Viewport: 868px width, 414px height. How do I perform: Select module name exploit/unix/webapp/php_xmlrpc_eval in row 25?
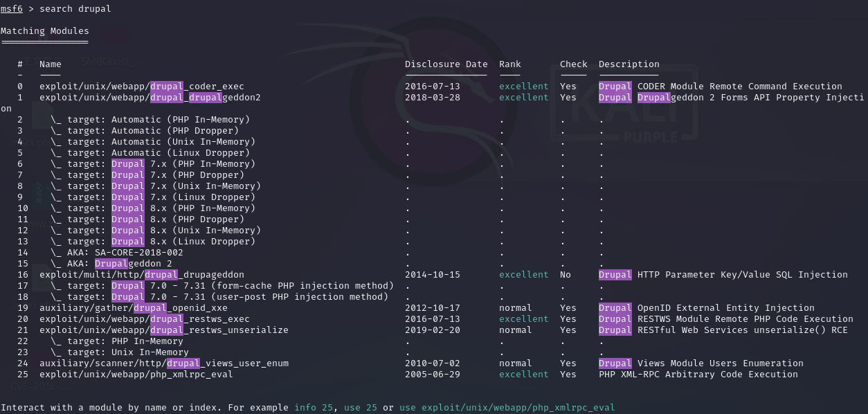pos(136,375)
